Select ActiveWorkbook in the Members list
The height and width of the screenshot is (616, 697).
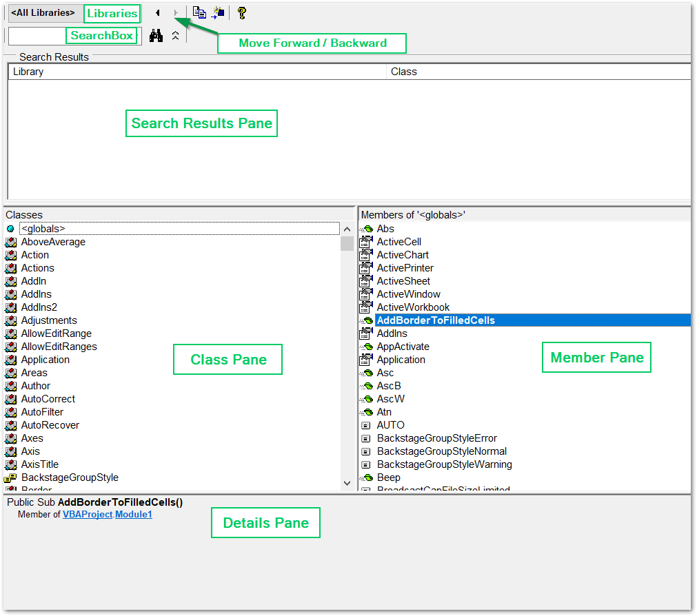(x=412, y=307)
